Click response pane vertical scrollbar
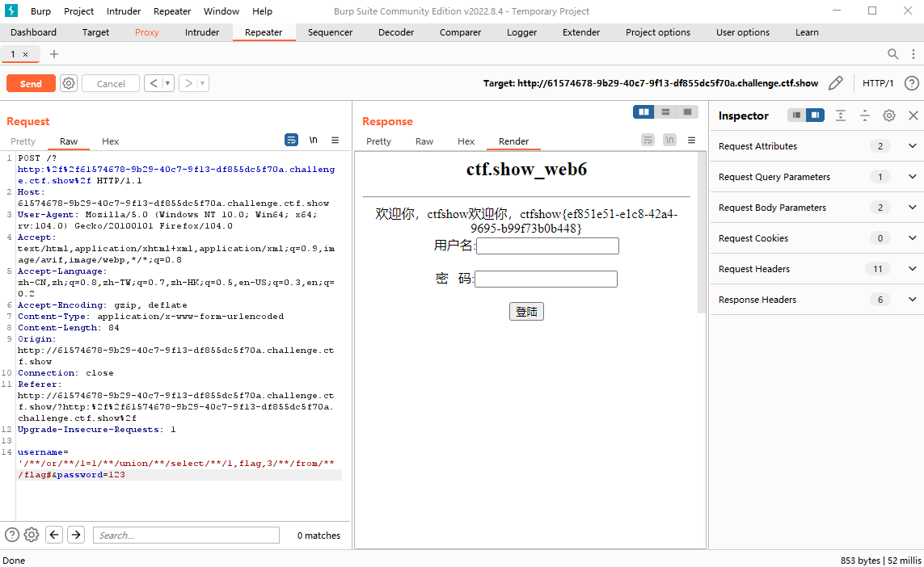This screenshot has width=924, height=567. [x=701, y=233]
